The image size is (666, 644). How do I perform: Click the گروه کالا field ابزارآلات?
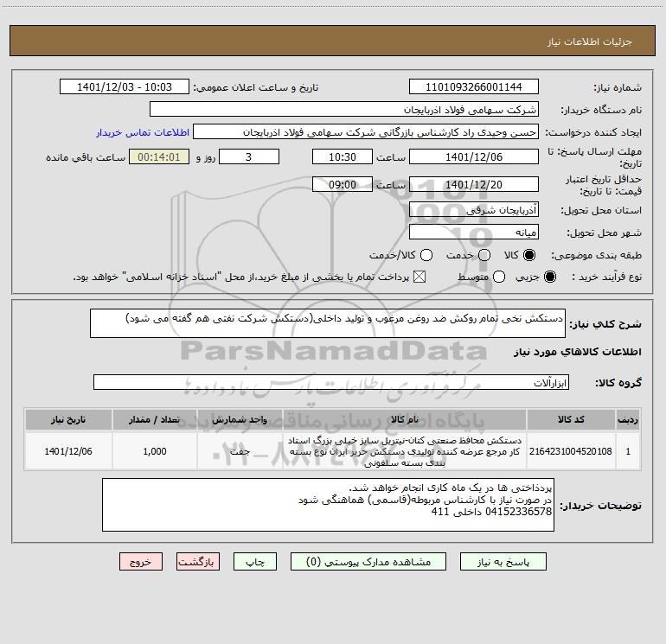click(x=331, y=382)
